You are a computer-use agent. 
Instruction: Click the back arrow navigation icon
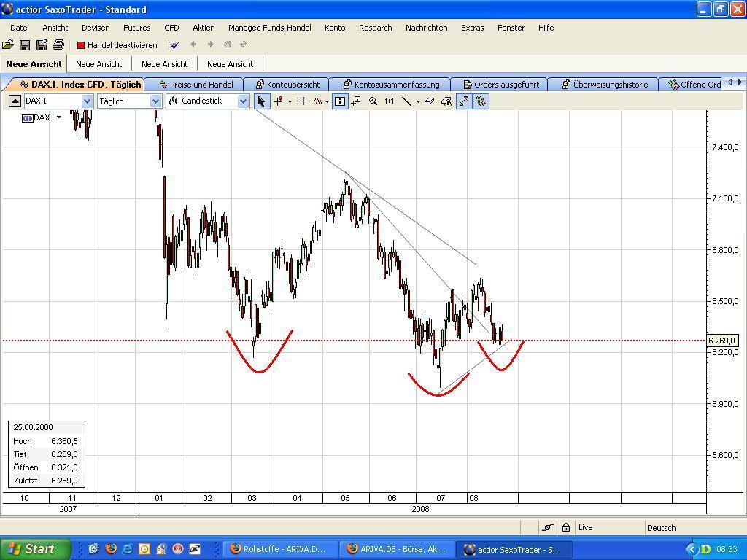point(193,44)
